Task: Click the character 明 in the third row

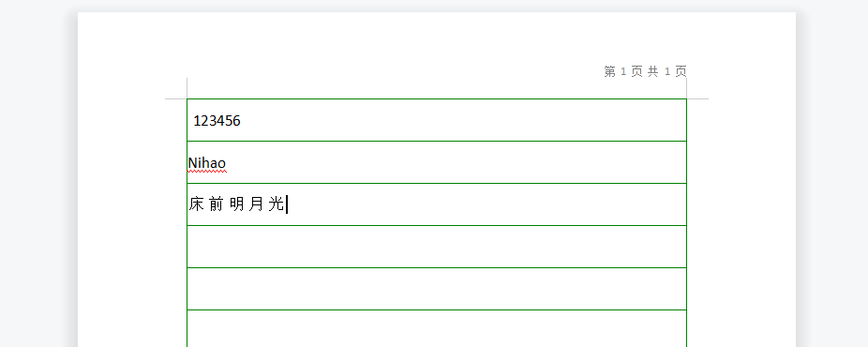Action: pyautogui.click(x=236, y=204)
